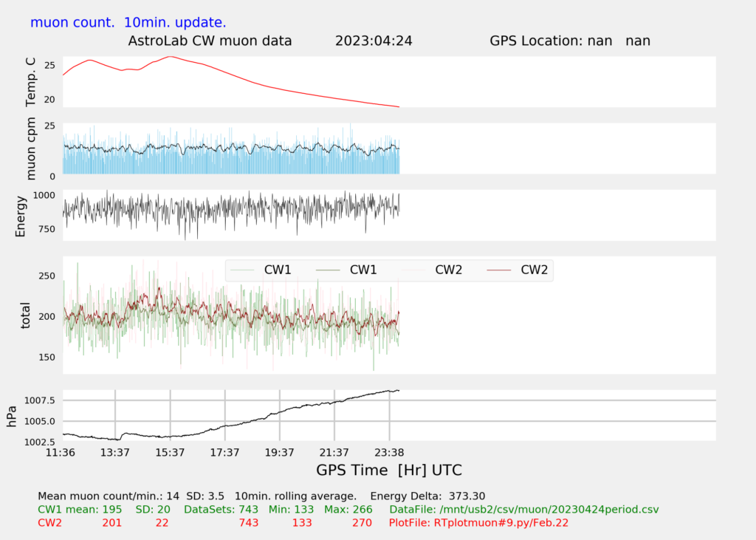Click the '10min. rolling average.' text
Image resolution: width=756 pixels, height=540 pixels.
295,496
